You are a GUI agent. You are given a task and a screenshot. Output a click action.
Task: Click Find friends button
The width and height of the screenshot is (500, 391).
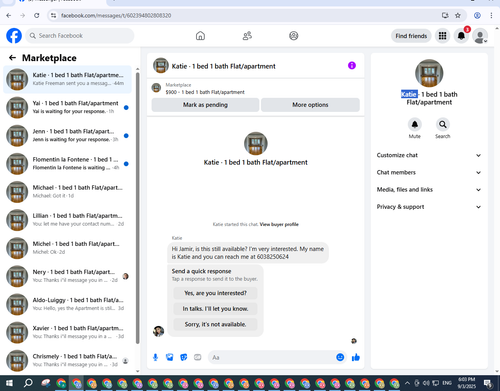pyautogui.click(x=411, y=36)
